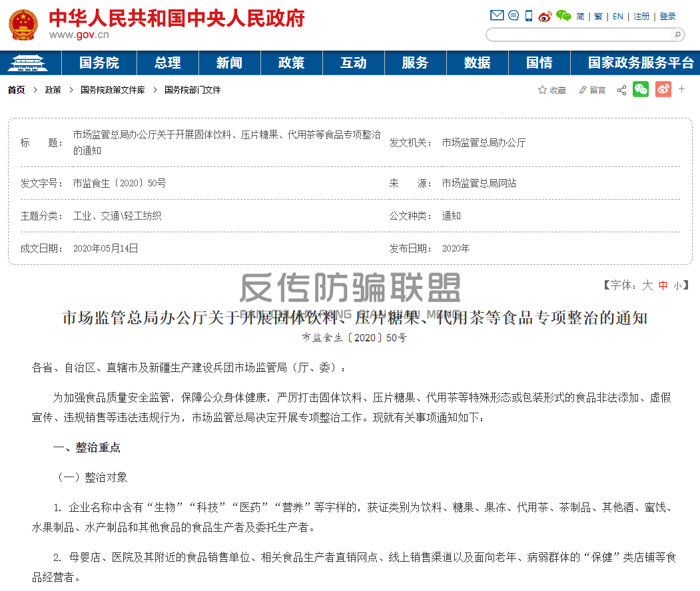This screenshot has height=591, width=700.
Task: Click the magnifier search icon
Action: (x=677, y=35)
